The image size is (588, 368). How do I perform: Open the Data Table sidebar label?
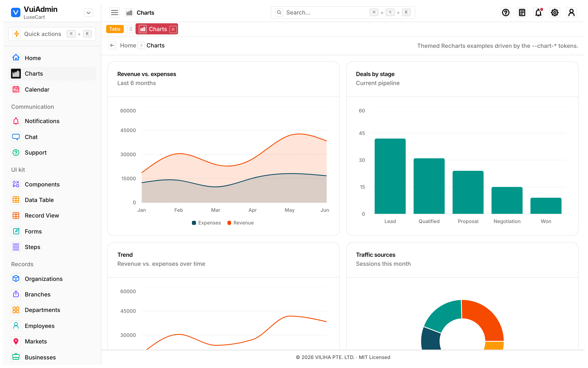[39, 200]
